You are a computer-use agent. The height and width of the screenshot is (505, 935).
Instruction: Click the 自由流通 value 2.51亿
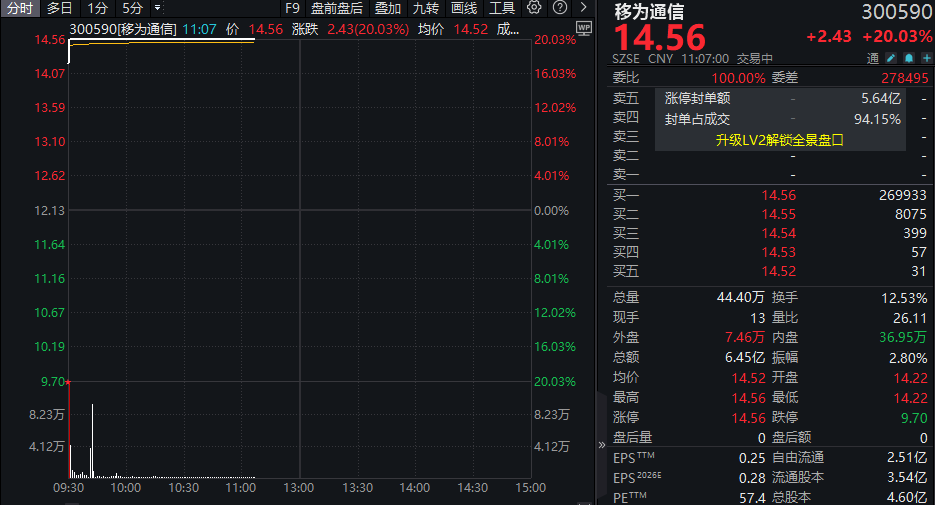907,457
